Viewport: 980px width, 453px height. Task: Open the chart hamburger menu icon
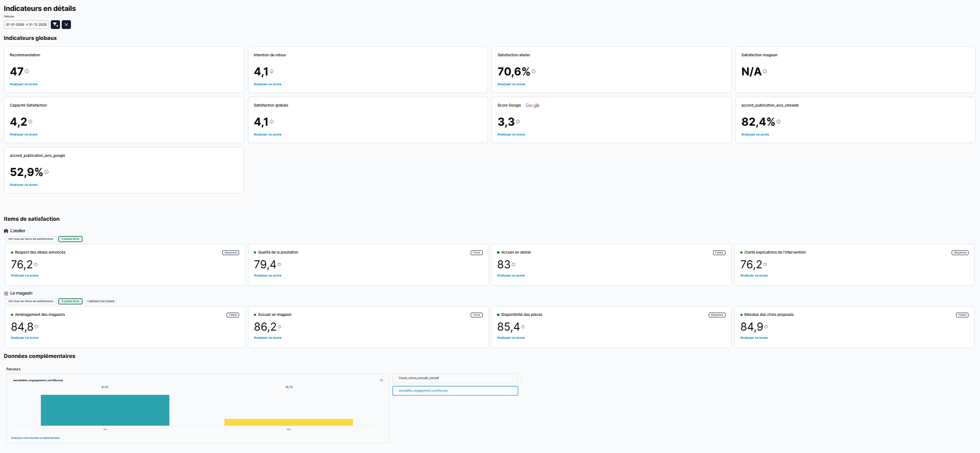(381, 380)
